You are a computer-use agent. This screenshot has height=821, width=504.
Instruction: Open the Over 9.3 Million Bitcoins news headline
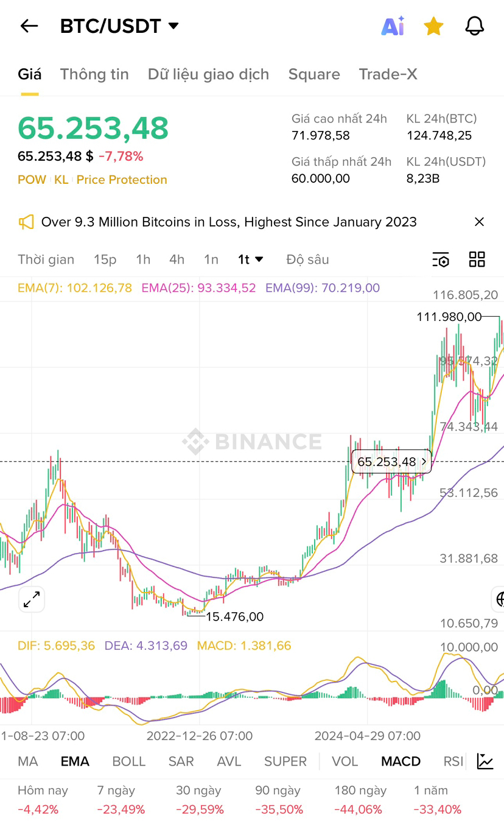click(x=229, y=222)
